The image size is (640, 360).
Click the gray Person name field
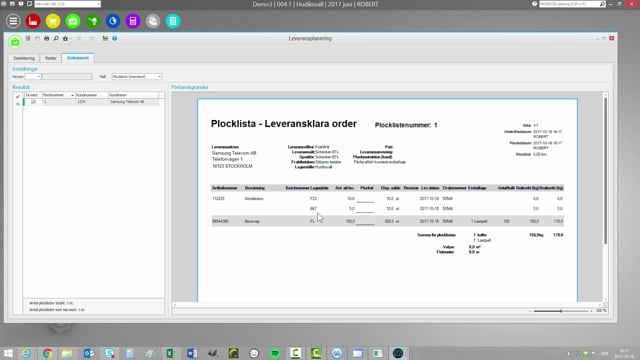(67, 76)
